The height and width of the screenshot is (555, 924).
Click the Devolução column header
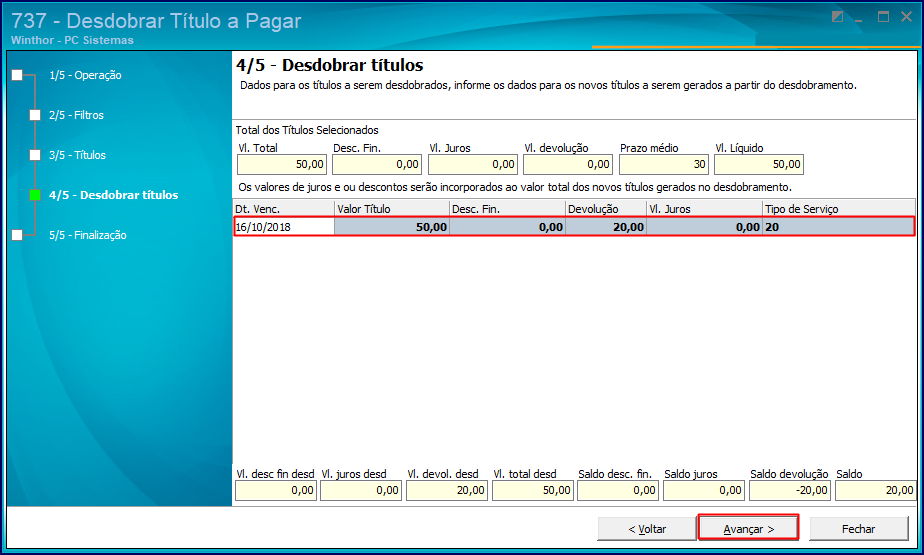point(606,209)
